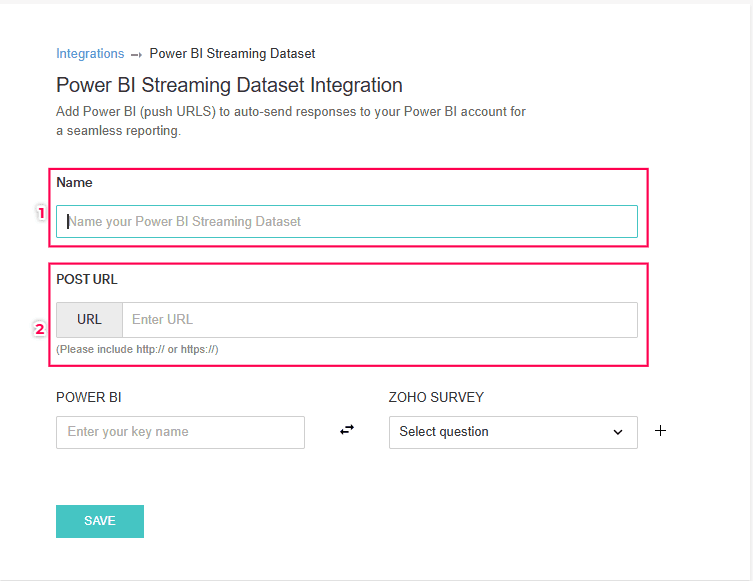Click the URL prefix label box
The width and height of the screenshot is (753, 581).
[x=89, y=320]
